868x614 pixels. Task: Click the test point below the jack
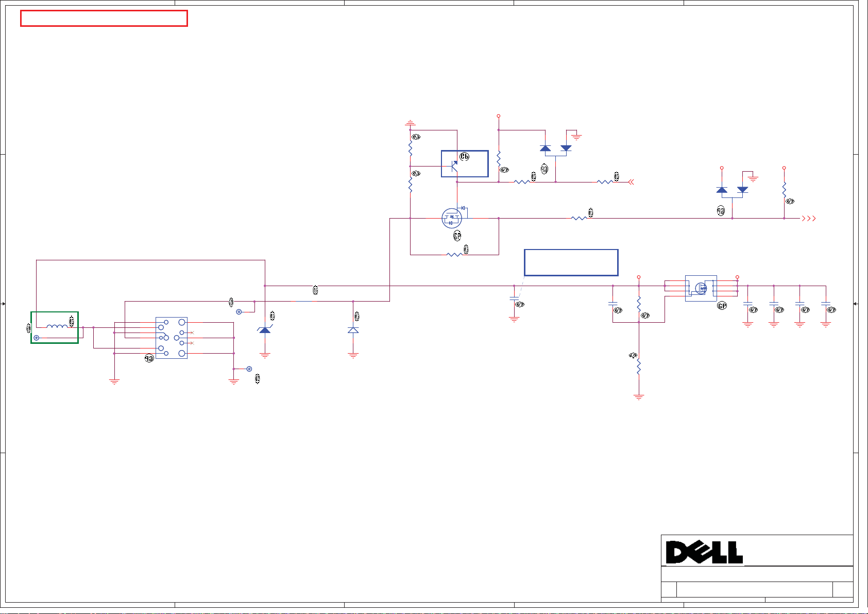tap(249, 369)
